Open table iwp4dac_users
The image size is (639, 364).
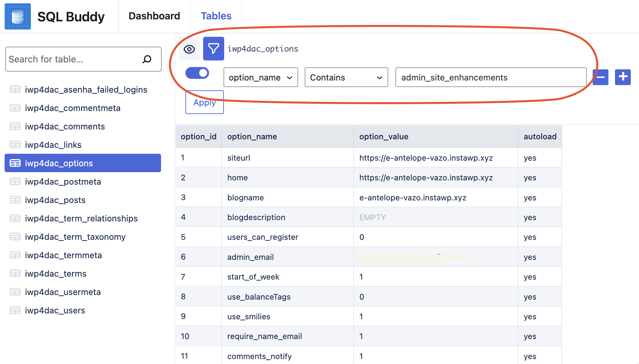pyautogui.click(x=83, y=310)
